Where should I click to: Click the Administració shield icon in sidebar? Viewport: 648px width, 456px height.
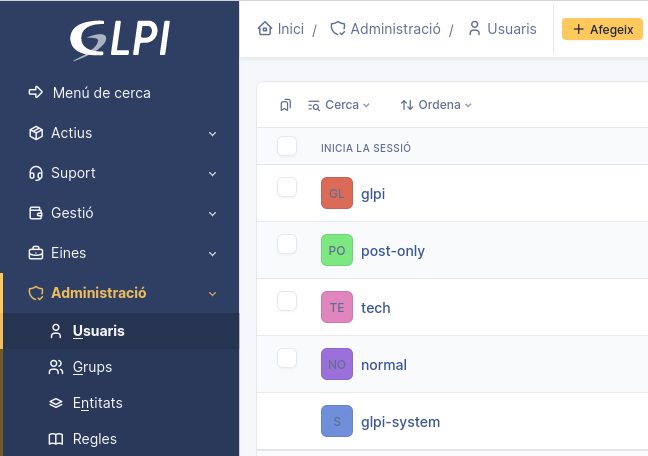tap(36, 293)
